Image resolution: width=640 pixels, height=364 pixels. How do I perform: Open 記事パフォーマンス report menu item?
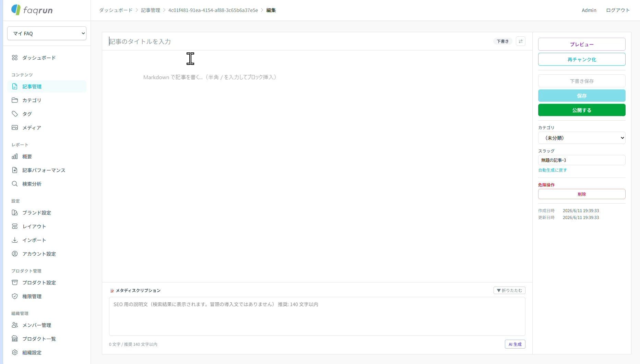[x=47, y=170]
